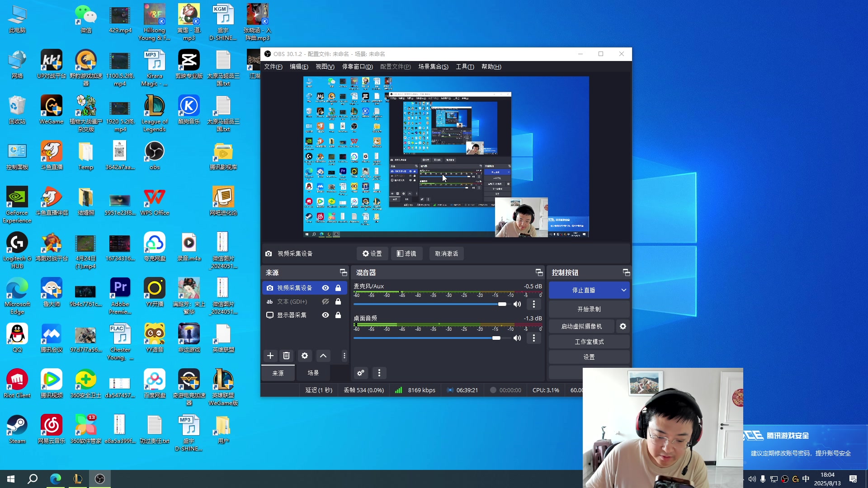868x488 pixels.
Task: Open Adobe Premiere desktop icon
Action: [x=120, y=296]
